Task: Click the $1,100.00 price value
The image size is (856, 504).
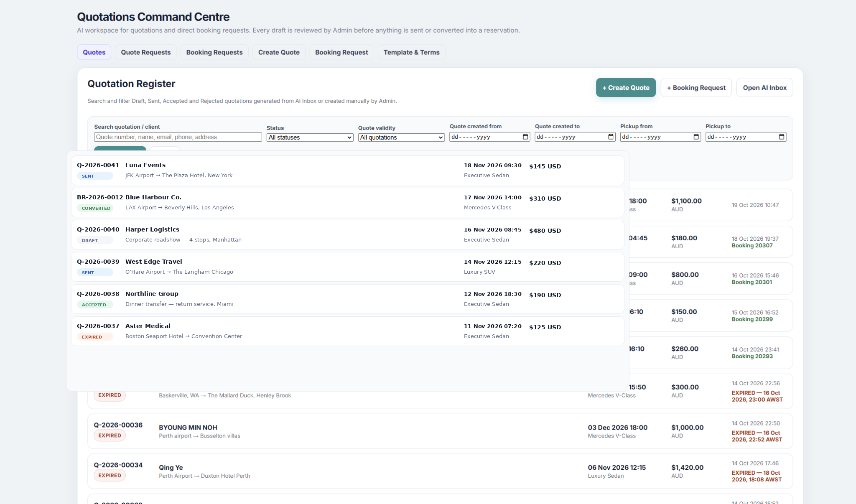Action: tap(687, 201)
